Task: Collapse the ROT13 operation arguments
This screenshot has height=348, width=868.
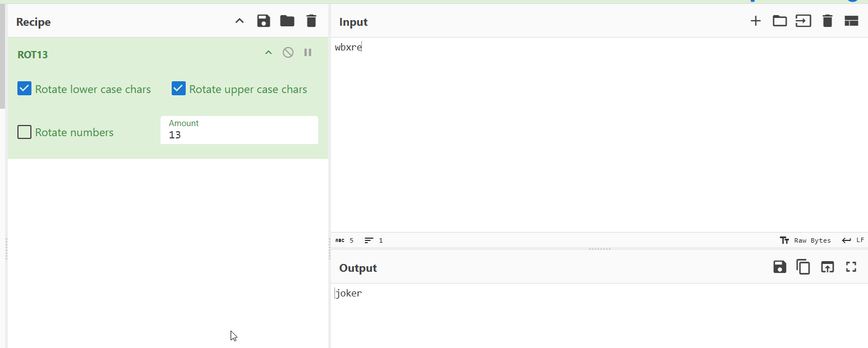Action: 268,53
